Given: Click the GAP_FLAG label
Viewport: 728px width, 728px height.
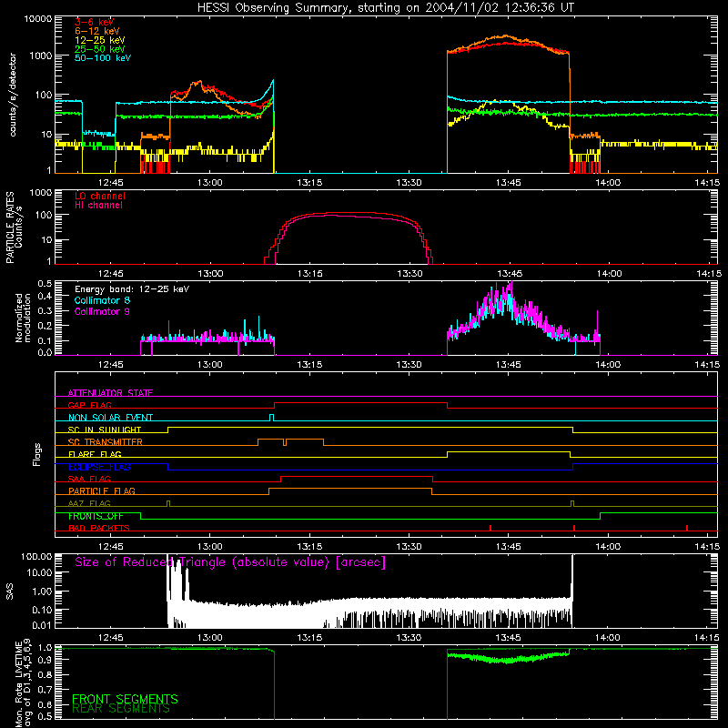Looking at the screenshot, I should pyautogui.click(x=89, y=405).
